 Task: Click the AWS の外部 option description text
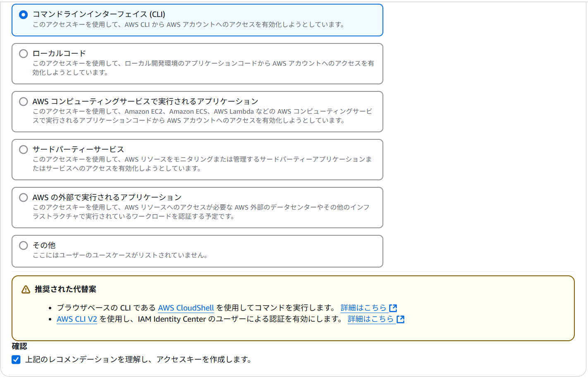(201, 212)
